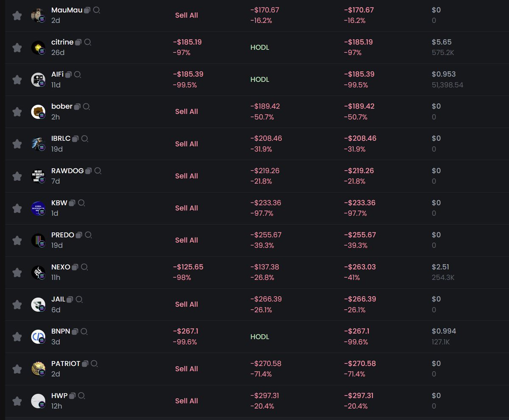Toggle the favorite star for NEXO

(x=17, y=273)
